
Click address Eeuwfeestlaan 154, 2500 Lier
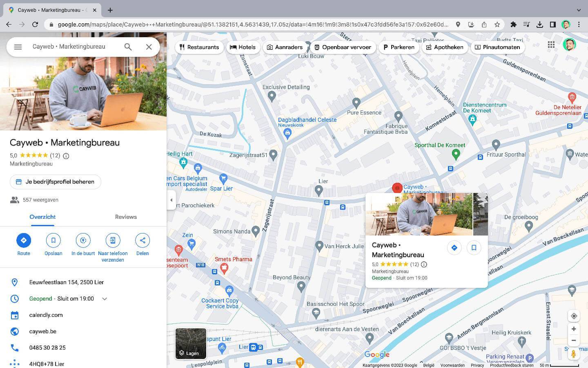(x=67, y=283)
